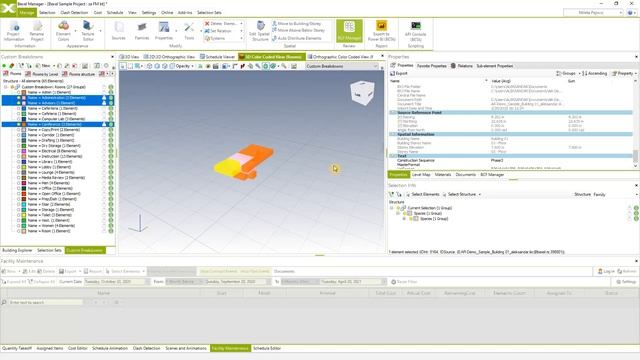Switch to the Quantity Takeoff tab
This screenshot has height=360, width=640.
tap(17, 349)
